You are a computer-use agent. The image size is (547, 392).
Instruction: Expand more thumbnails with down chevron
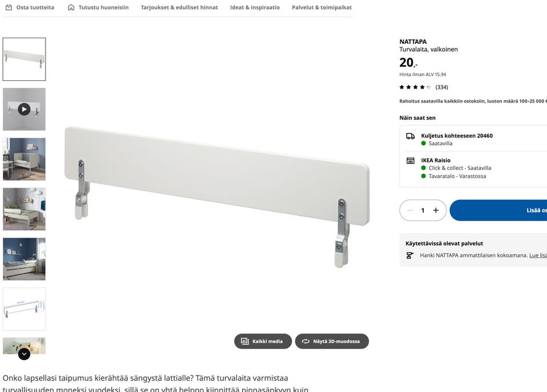[24, 354]
